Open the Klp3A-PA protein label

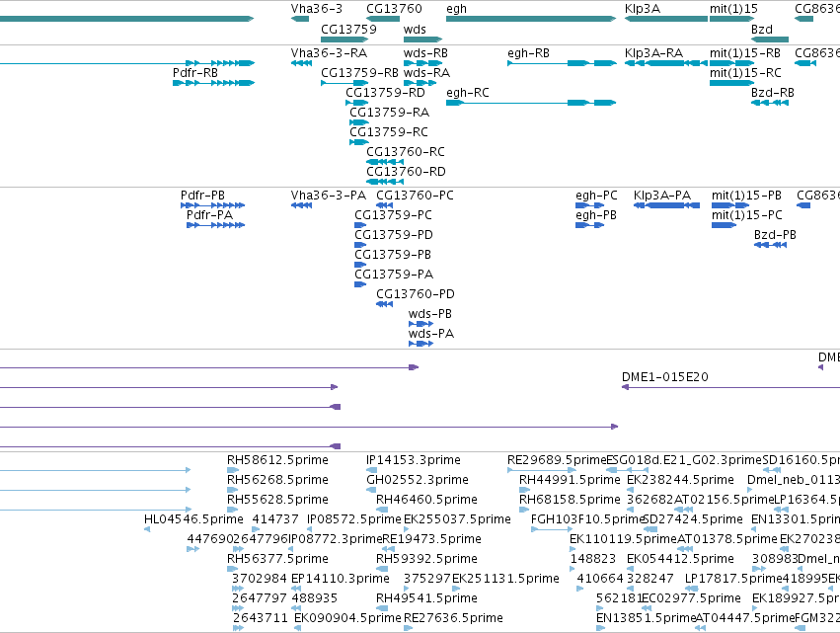pyautogui.click(x=662, y=196)
